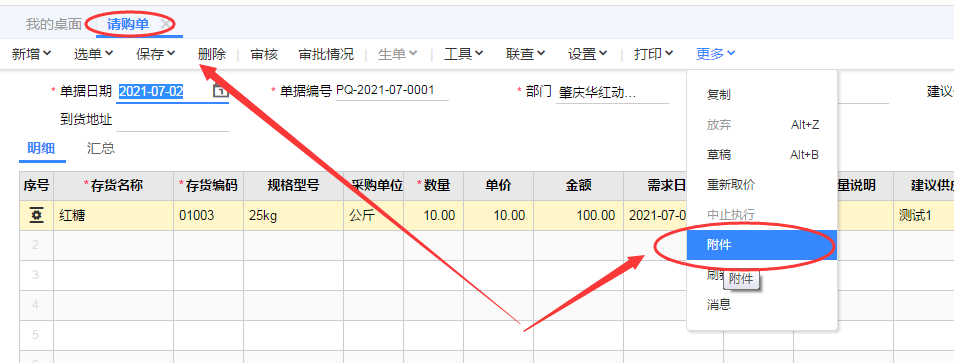Click 中止执行 in the menu
Screen dimensions: 954x363
[762, 215]
